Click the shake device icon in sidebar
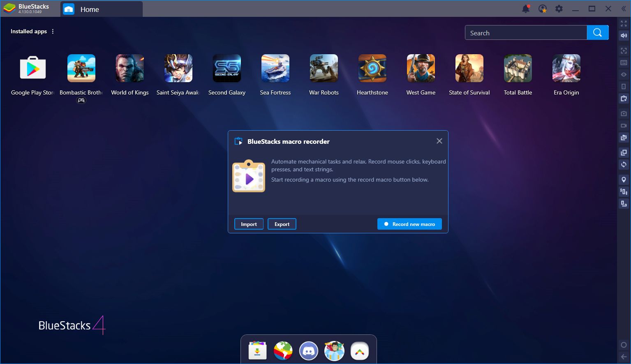The width and height of the screenshot is (631, 364). [x=624, y=191]
